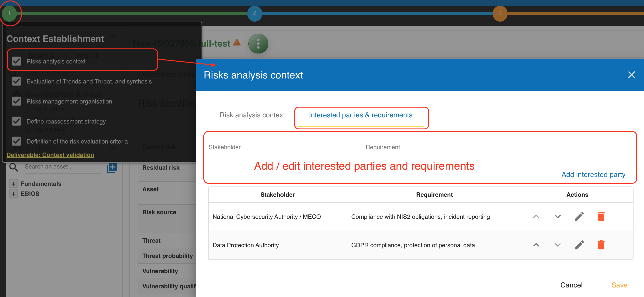Delete the National Cybersecurity Authority row
Viewport: 644px width, 297px height.
(601, 216)
